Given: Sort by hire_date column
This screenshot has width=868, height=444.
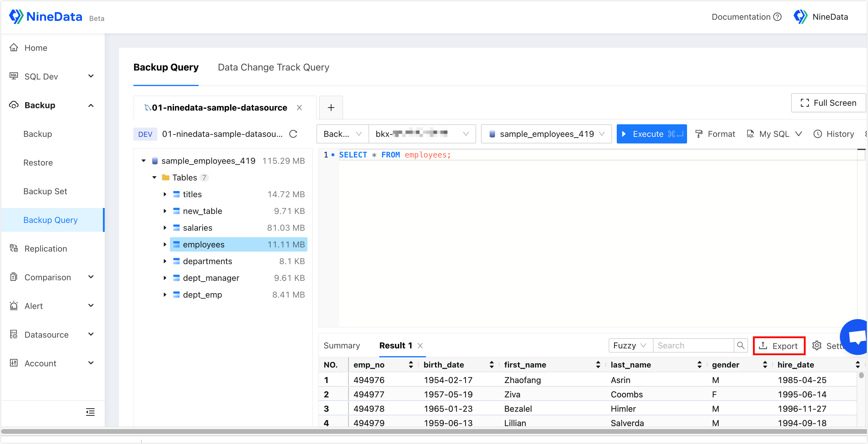Looking at the screenshot, I should [x=858, y=365].
